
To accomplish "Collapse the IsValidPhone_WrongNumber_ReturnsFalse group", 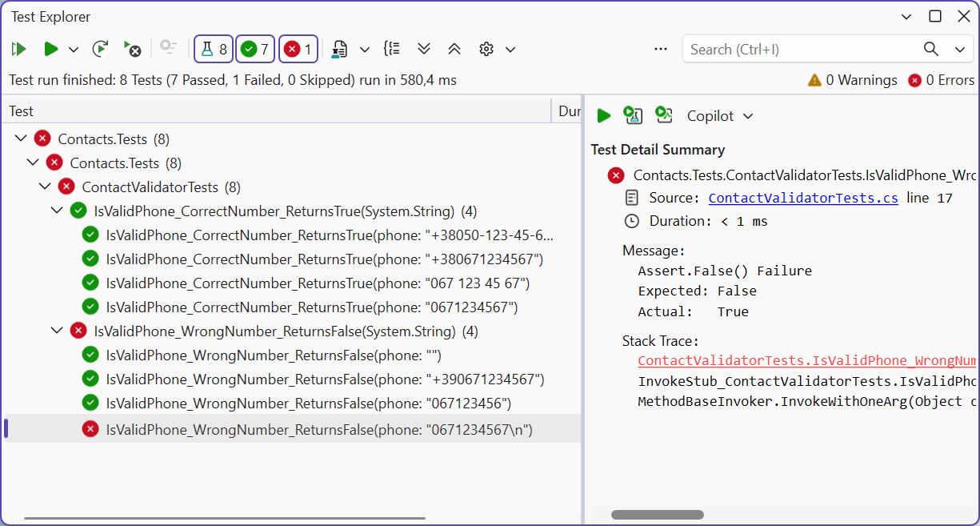I will point(57,331).
